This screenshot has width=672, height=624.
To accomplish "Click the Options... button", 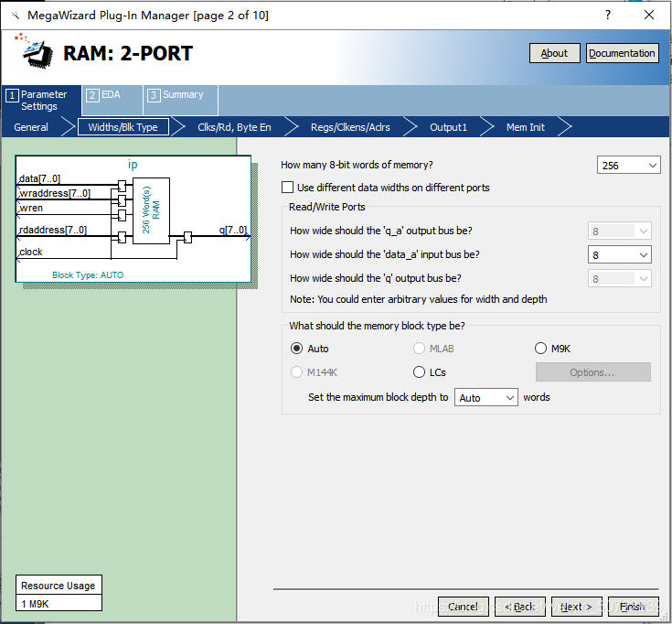I will pyautogui.click(x=593, y=372).
